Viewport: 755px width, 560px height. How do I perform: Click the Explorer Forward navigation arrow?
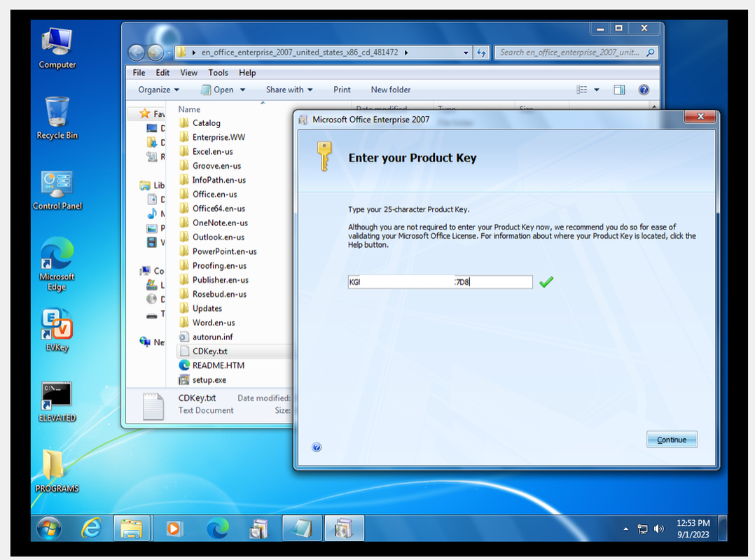tap(155, 52)
